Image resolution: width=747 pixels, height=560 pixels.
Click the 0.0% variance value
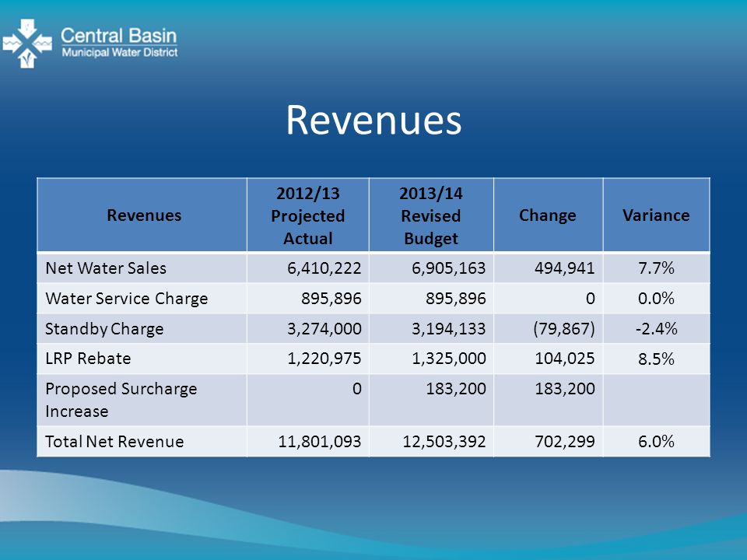coord(656,299)
